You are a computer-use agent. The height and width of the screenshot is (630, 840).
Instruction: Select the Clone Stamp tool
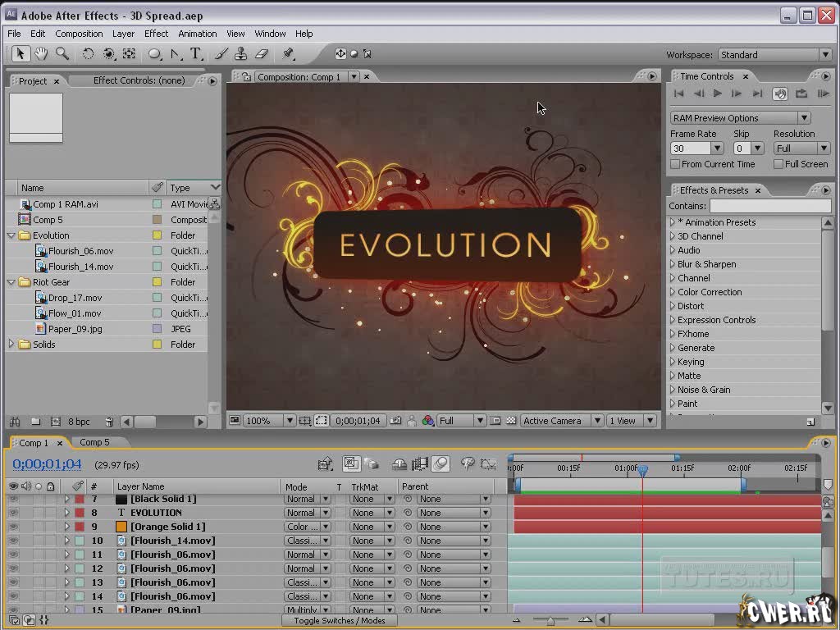241,54
